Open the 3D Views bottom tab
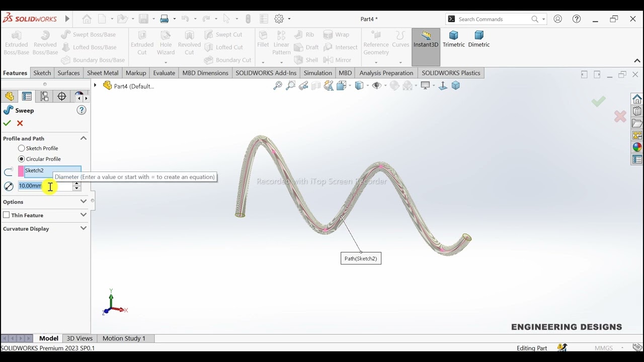 [79, 338]
